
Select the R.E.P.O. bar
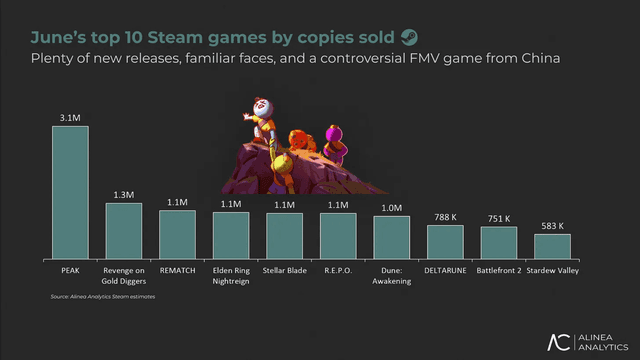(338, 236)
